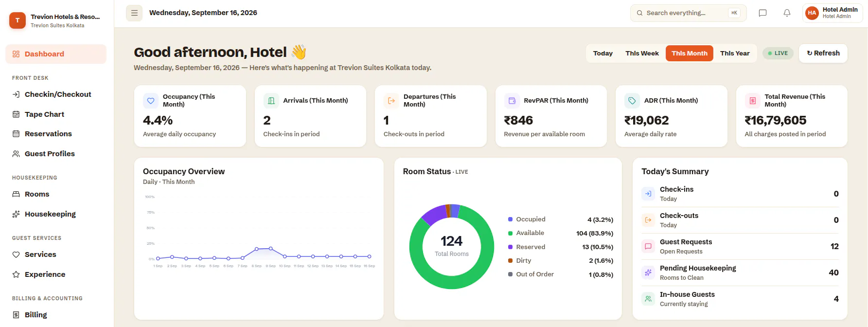Click the Arrivals door icon
This screenshot has height=327, width=868.
click(x=271, y=101)
